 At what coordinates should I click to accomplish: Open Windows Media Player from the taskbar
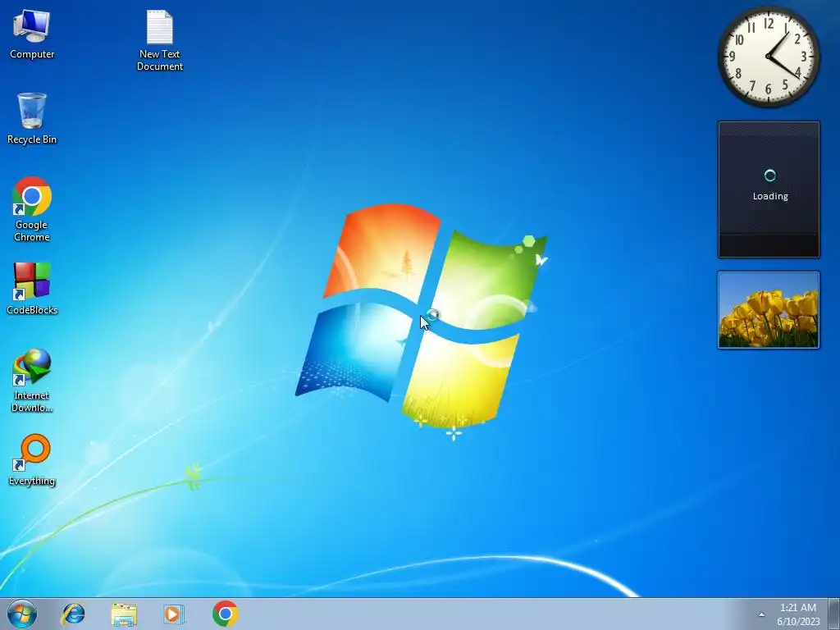coord(174,614)
